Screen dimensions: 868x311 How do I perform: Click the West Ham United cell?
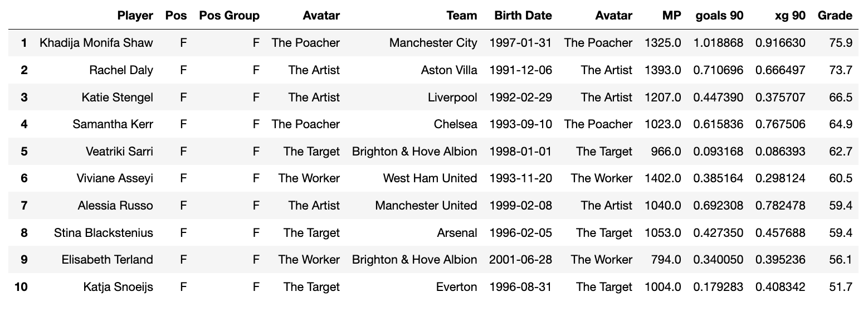tap(430, 178)
